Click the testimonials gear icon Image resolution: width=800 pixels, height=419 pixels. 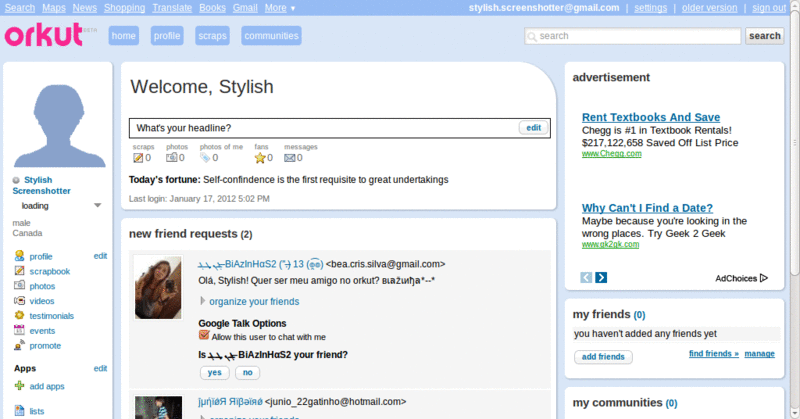click(x=19, y=315)
